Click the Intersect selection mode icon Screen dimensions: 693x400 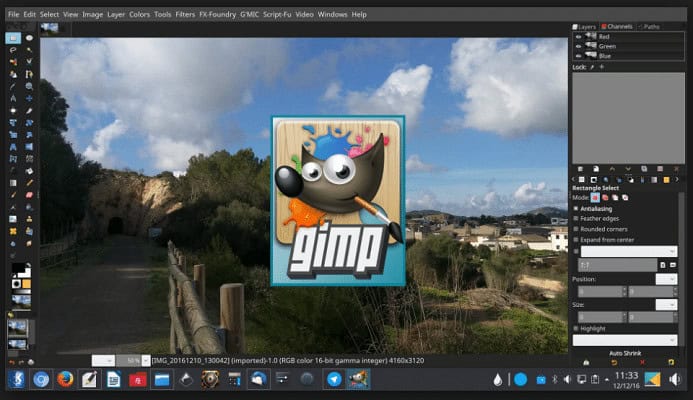click(x=625, y=198)
